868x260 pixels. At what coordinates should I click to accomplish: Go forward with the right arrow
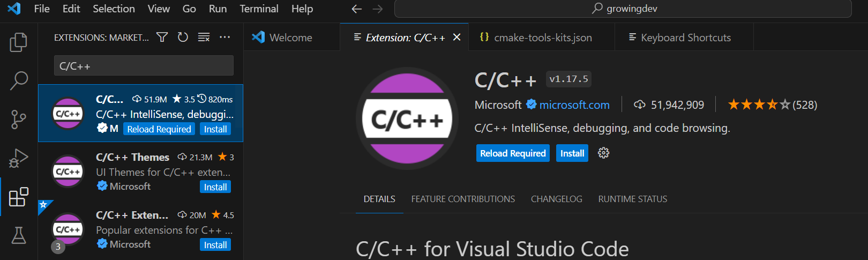[x=378, y=9]
